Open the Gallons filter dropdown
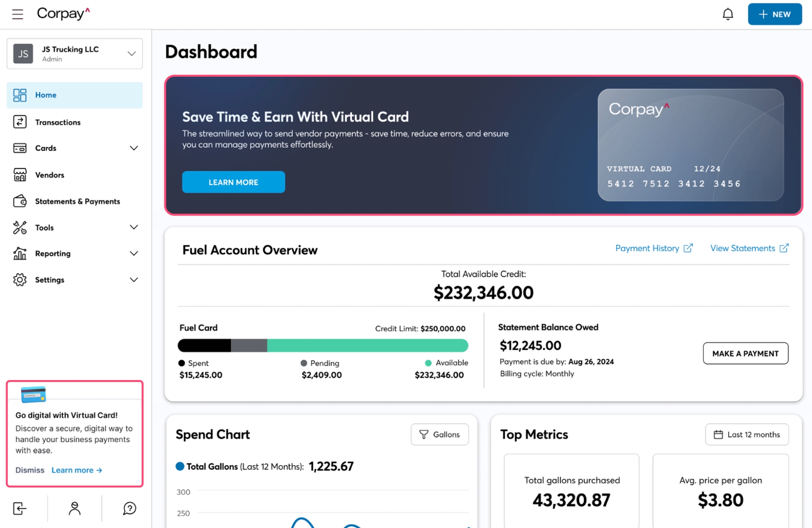 (440, 434)
